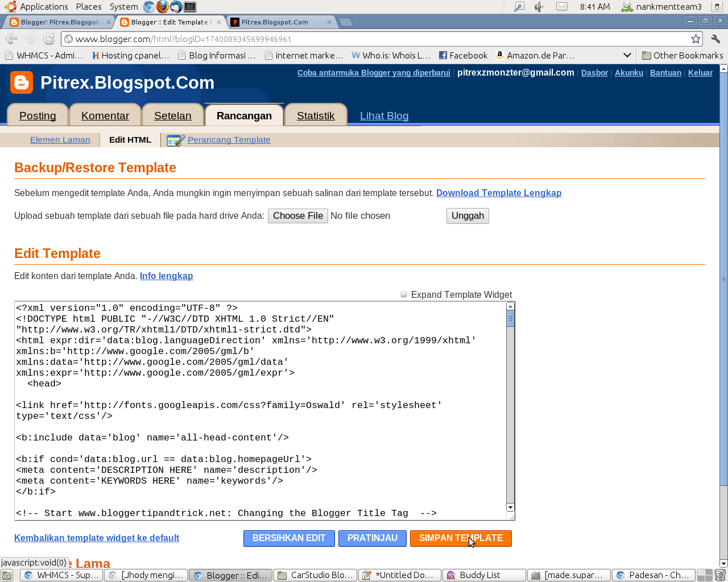728x582 pixels.
Task: Open the Hosting cpanel bookmark
Action: coord(131,55)
